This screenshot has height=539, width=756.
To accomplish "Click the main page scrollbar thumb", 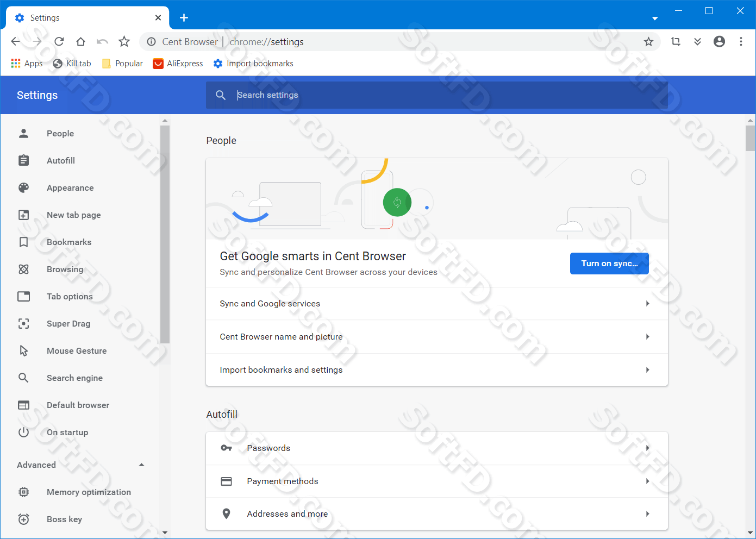I will click(750, 138).
